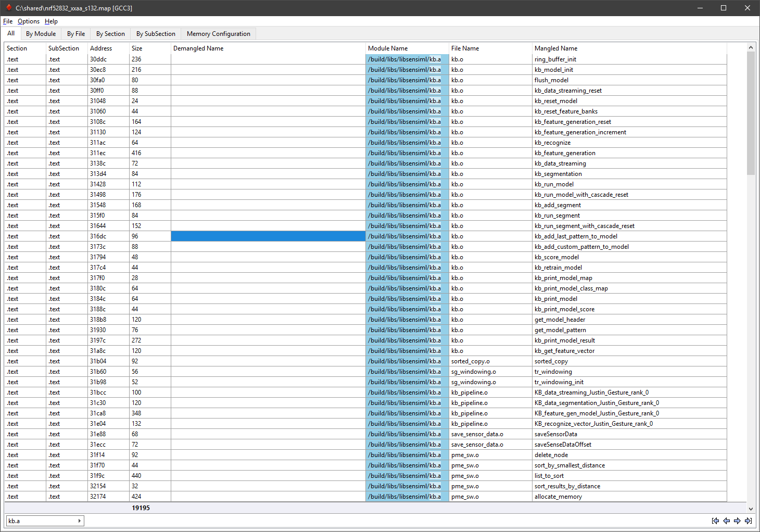Click kb_run_model_with_cascade_reset entry

pos(629,195)
